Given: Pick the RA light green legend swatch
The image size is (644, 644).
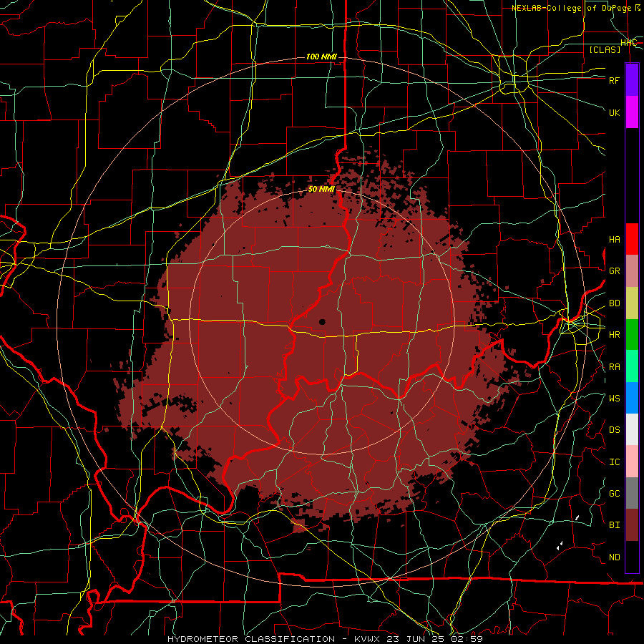Looking at the screenshot, I should (x=632, y=366).
